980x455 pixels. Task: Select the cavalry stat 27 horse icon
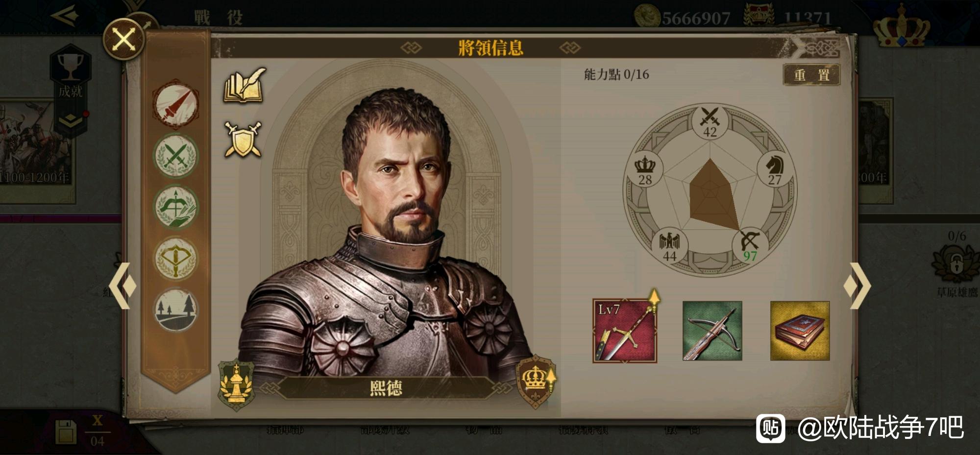click(x=774, y=170)
